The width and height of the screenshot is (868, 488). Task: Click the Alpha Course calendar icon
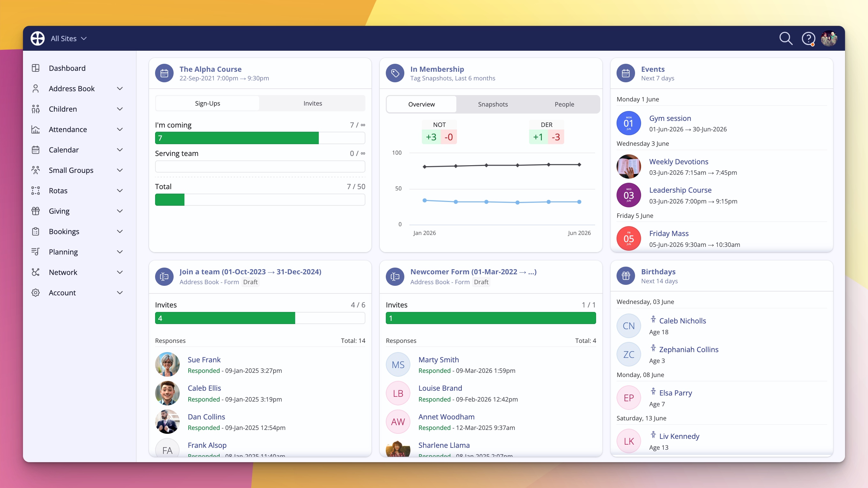tap(164, 73)
